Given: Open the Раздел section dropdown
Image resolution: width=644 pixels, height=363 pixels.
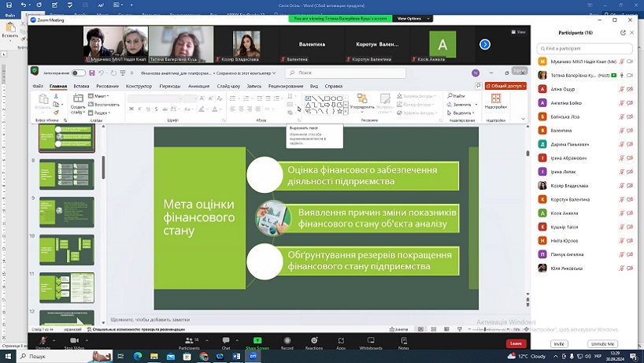Looking at the screenshot, I should 99,113.
